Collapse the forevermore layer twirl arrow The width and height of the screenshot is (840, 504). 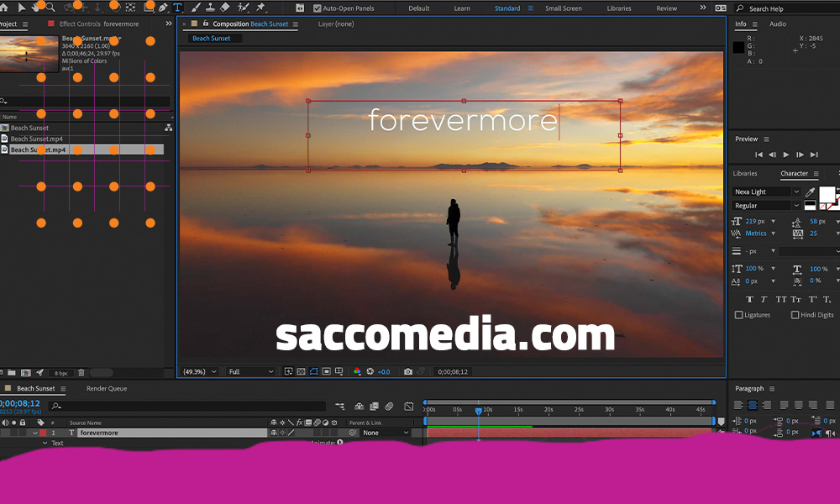(35, 433)
